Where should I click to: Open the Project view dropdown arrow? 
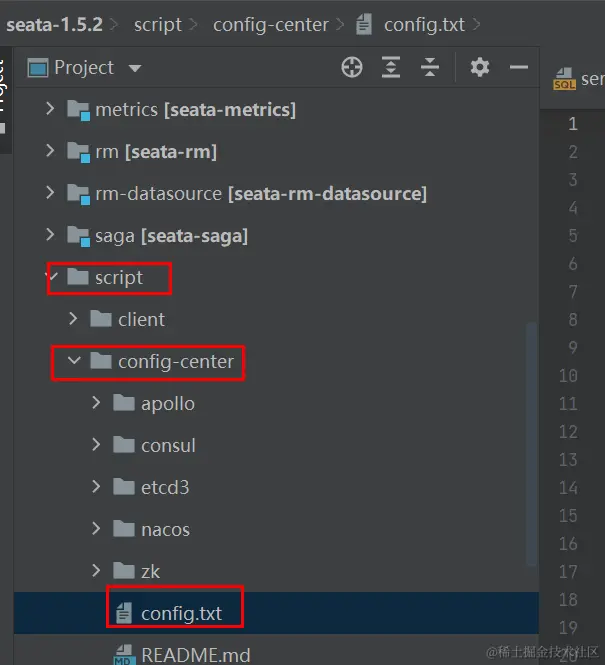[x=135, y=68]
